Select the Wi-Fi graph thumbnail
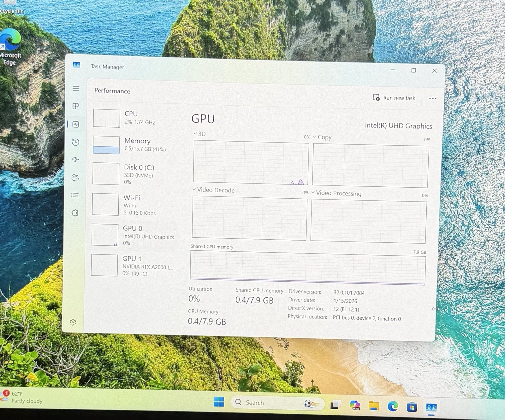 pyautogui.click(x=105, y=204)
